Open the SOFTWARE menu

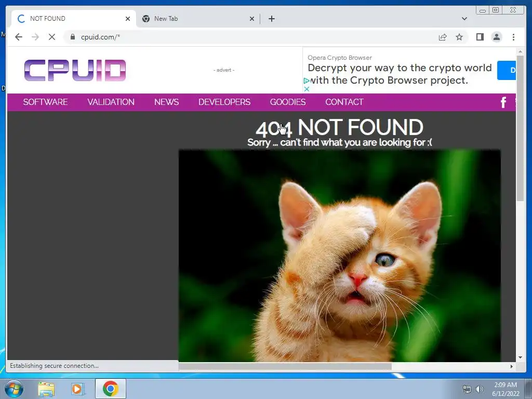point(45,102)
